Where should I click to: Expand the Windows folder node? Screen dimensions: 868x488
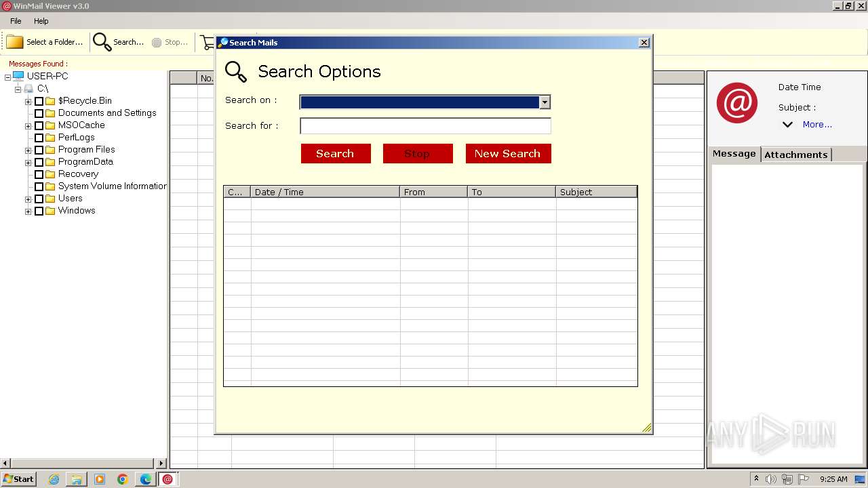point(28,211)
